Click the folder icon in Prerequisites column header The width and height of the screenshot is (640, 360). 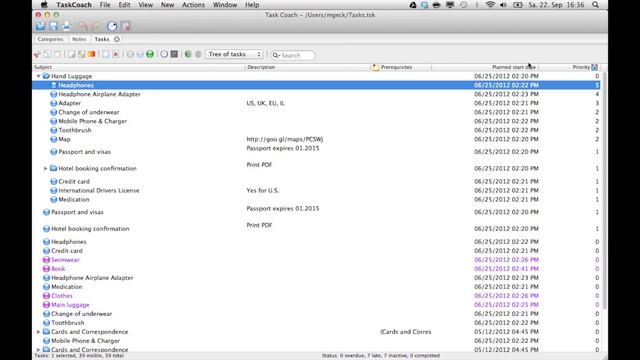[x=376, y=67]
